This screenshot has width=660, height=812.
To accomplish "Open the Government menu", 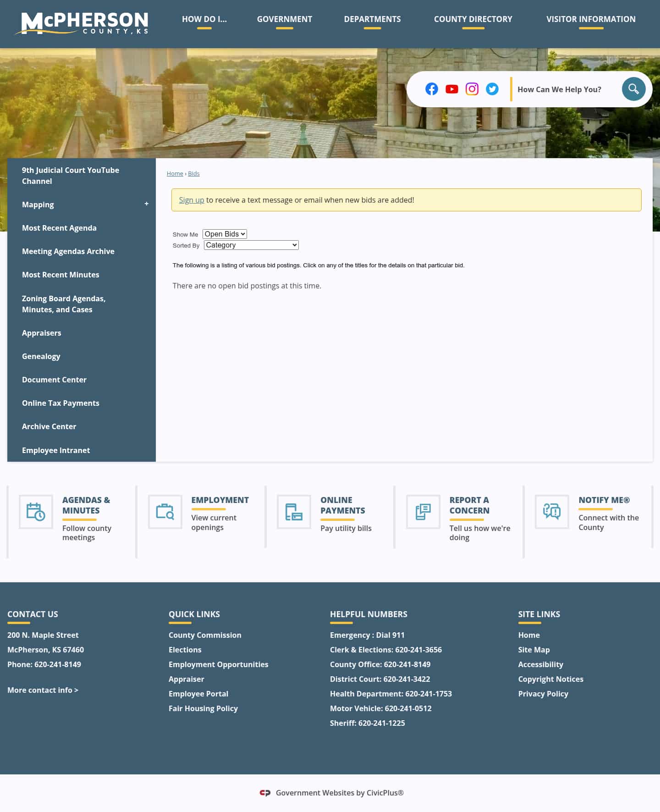I will pos(285,19).
